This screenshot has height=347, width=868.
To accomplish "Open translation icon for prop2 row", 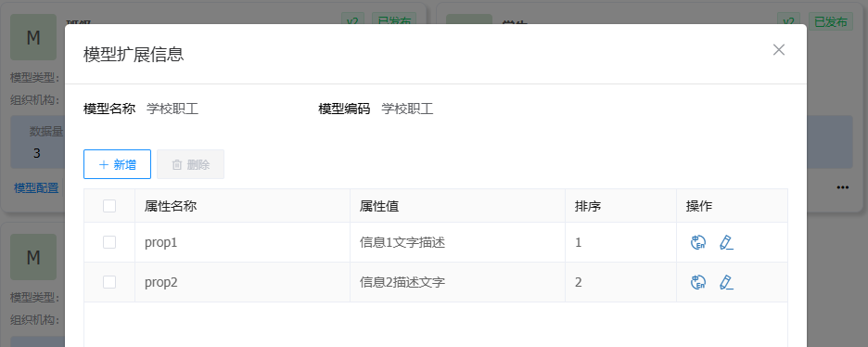I will tap(698, 282).
